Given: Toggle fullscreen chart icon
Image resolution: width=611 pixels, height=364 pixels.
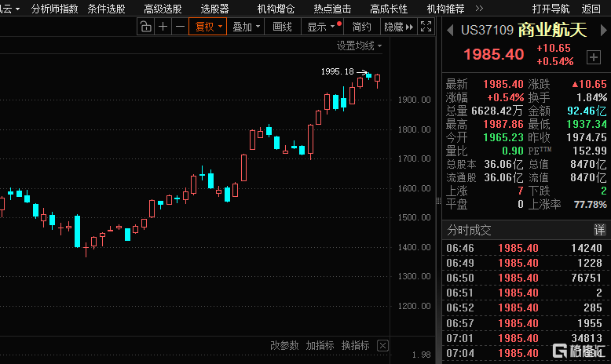Looking at the screenshot, I should click(426, 27).
